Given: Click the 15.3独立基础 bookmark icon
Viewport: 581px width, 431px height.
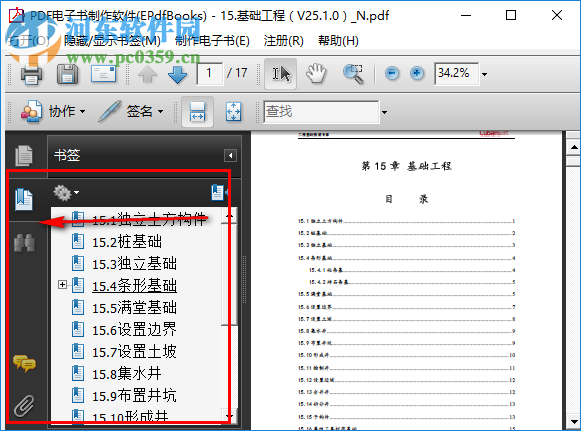Looking at the screenshot, I should point(78,263).
